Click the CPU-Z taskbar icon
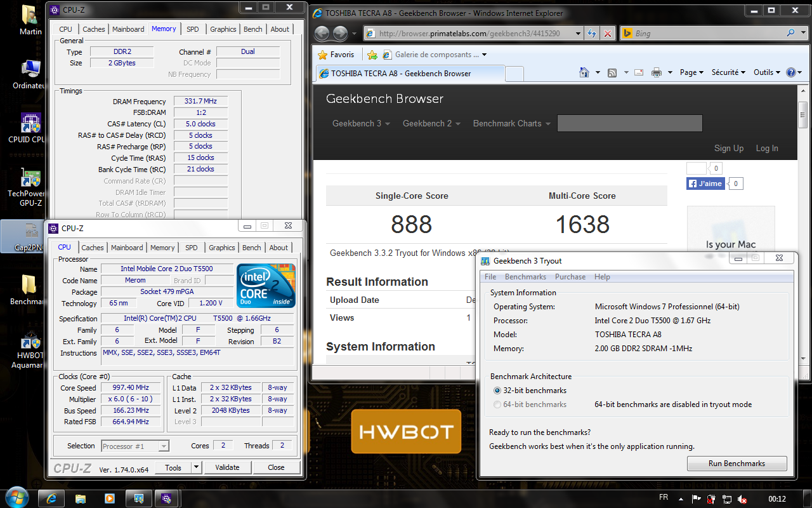Screen dimensions: 812x508 [166, 498]
